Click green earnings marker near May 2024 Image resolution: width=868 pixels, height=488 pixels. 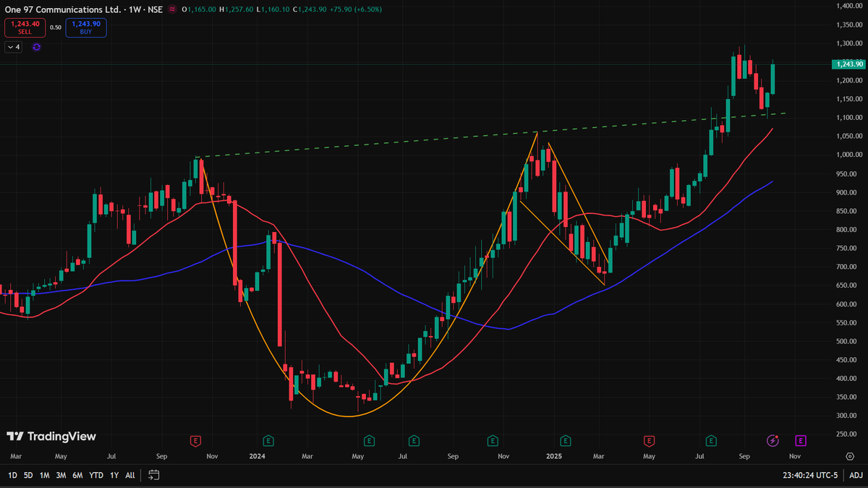(369, 440)
